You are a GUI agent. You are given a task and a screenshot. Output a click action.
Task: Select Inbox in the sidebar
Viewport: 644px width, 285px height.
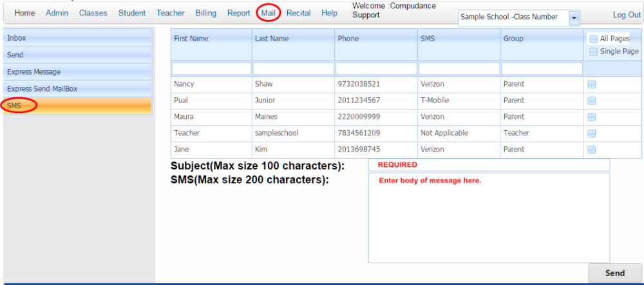coord(78,38)
